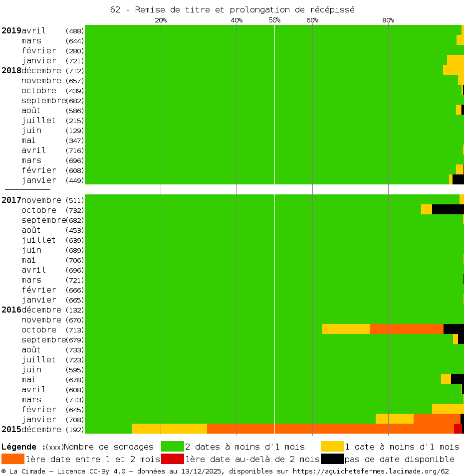This screenshot has height=476, width=464.
Task: Open the aguichetsfermes.lacimade.org/62 link
Action: pos(371,471)
